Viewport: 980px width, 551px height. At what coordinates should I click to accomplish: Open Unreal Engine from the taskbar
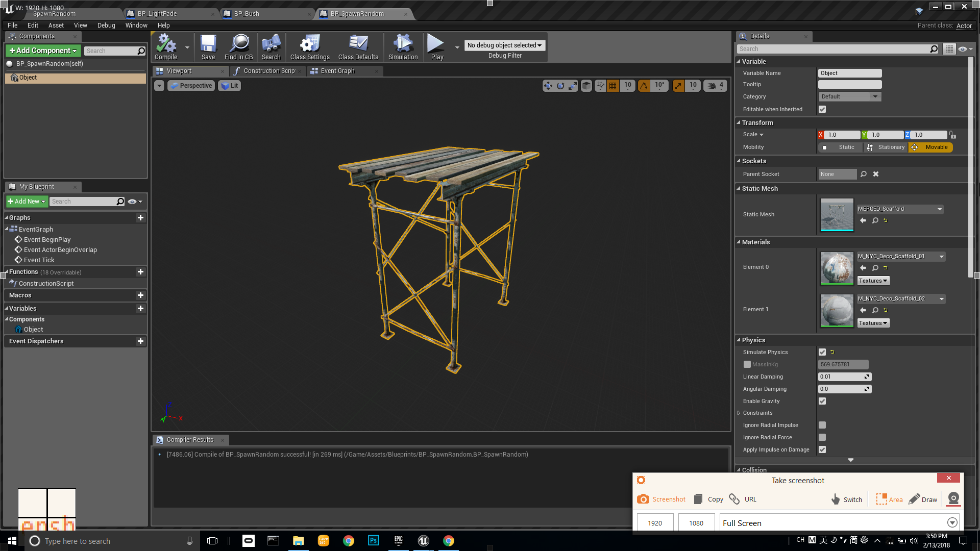click(x=423, y=541)
